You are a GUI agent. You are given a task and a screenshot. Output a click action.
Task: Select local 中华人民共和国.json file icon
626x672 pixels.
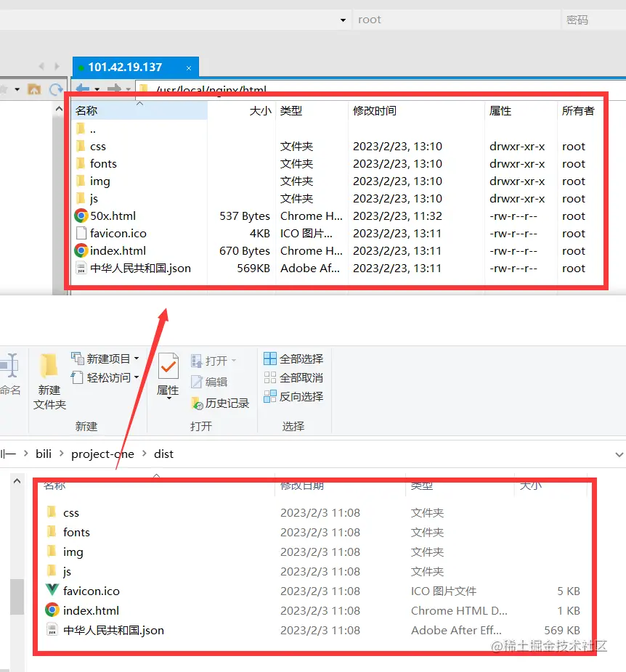point(52,630)
